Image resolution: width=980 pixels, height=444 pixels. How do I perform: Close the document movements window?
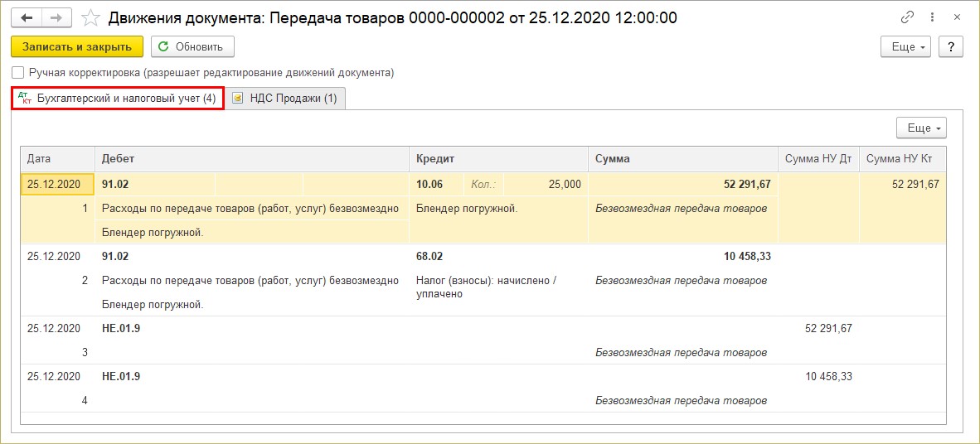coord(958,17)
